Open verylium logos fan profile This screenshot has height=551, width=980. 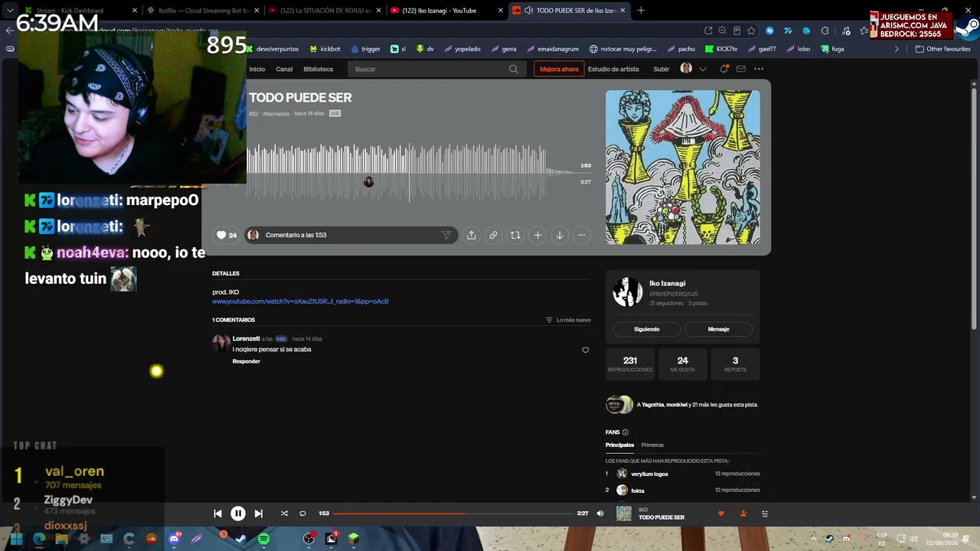[649, 474]
